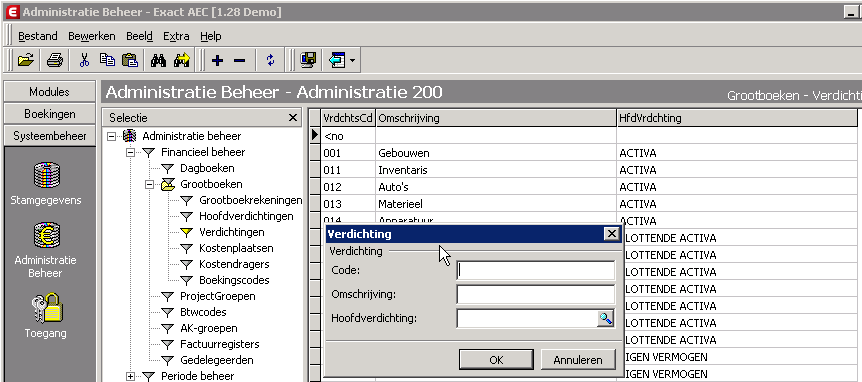Switch to the Modules tab
This screenshot has height=382, width=862.
[x=49, y=92]
